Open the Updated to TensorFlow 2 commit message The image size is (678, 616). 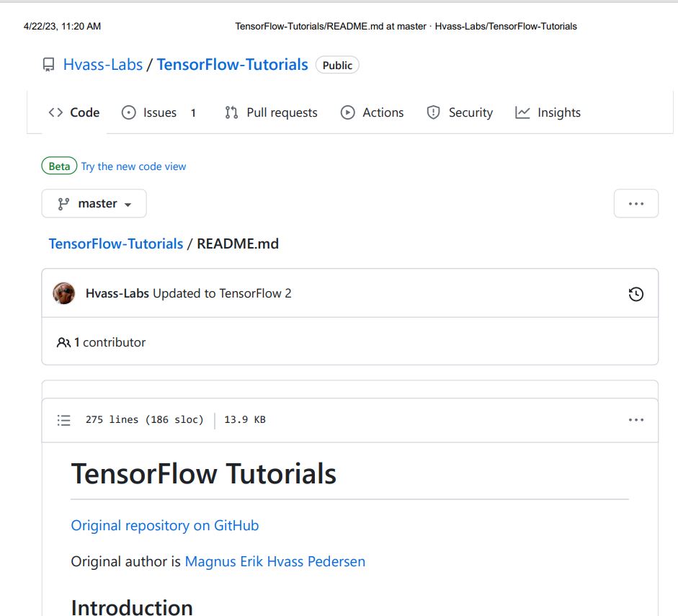222,293
